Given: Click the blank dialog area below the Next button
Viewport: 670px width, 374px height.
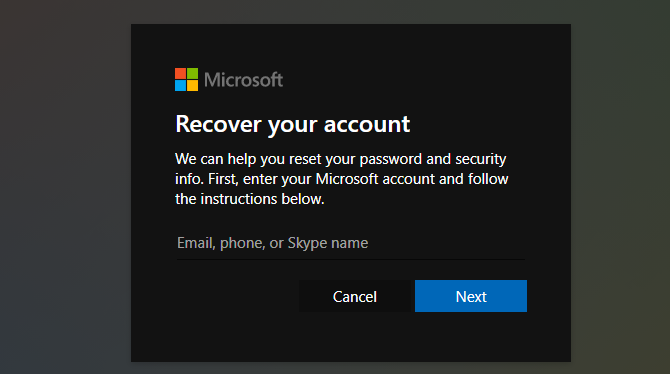Looking at the screenshot, I should [x=471, y=336].
